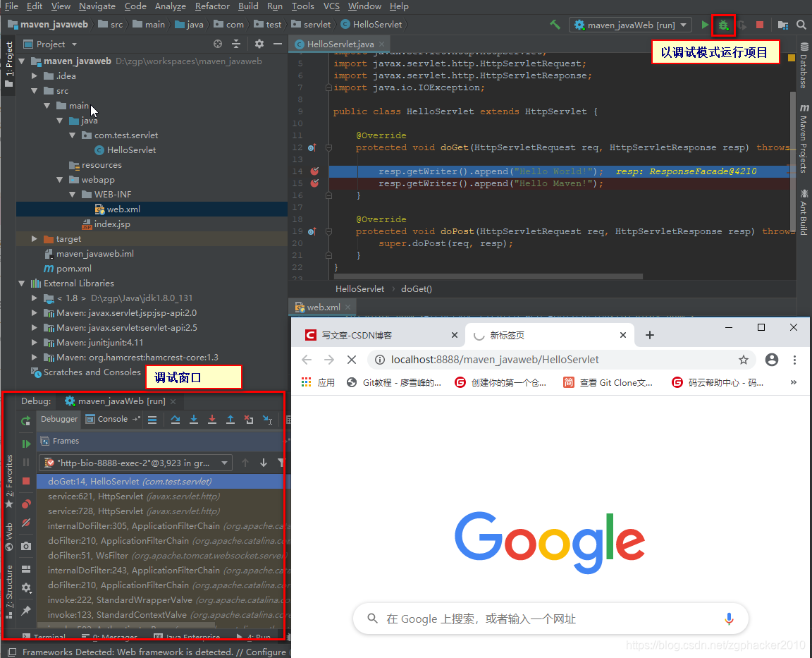Image resolution: width=812 pixels, height=658 pixels.
Task: Click the Step Into debugger icon
Action: click(194, 420)
